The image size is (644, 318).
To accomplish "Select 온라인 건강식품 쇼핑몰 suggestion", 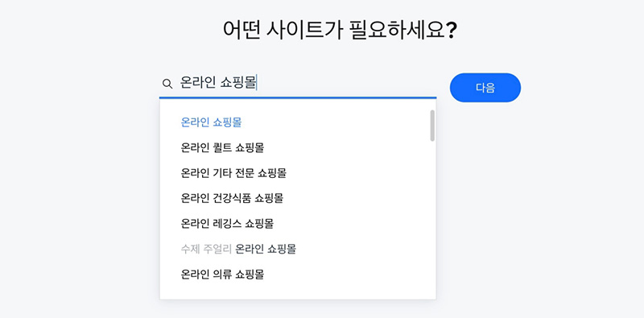I will (298, 198).
